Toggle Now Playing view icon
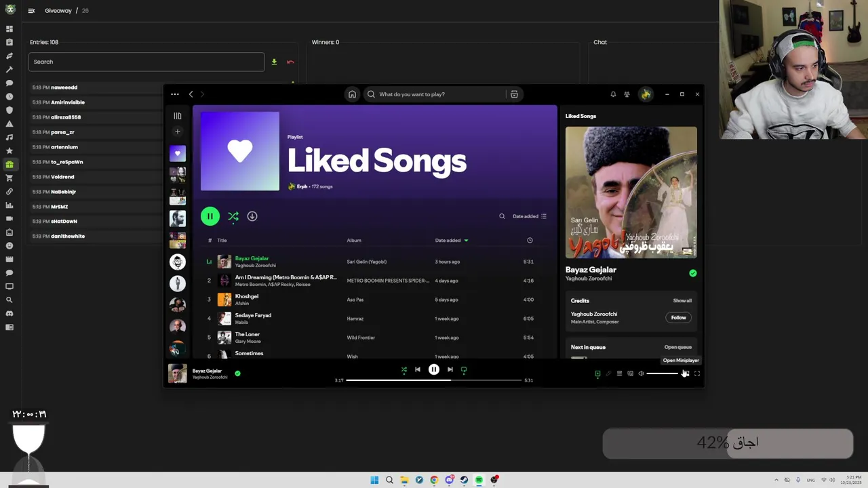 tap(597, 373)
